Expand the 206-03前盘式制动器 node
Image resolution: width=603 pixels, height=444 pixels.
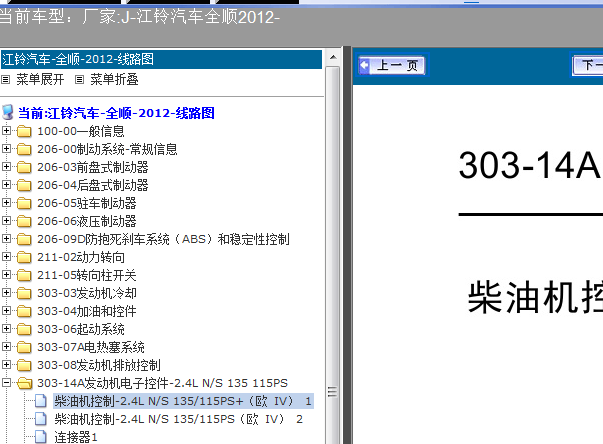tap(6, 167)
